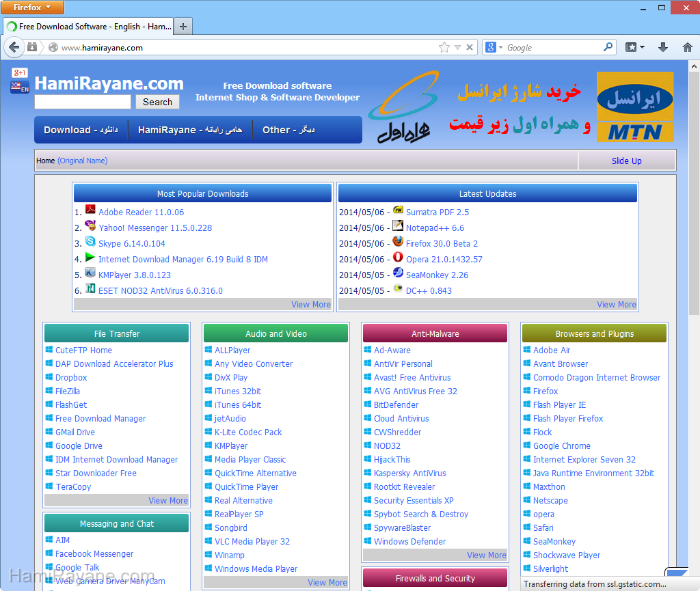The image size is (700, 591).
Task: Expand the bookmarks button dropdown arrow
Action: pos(643,47)
